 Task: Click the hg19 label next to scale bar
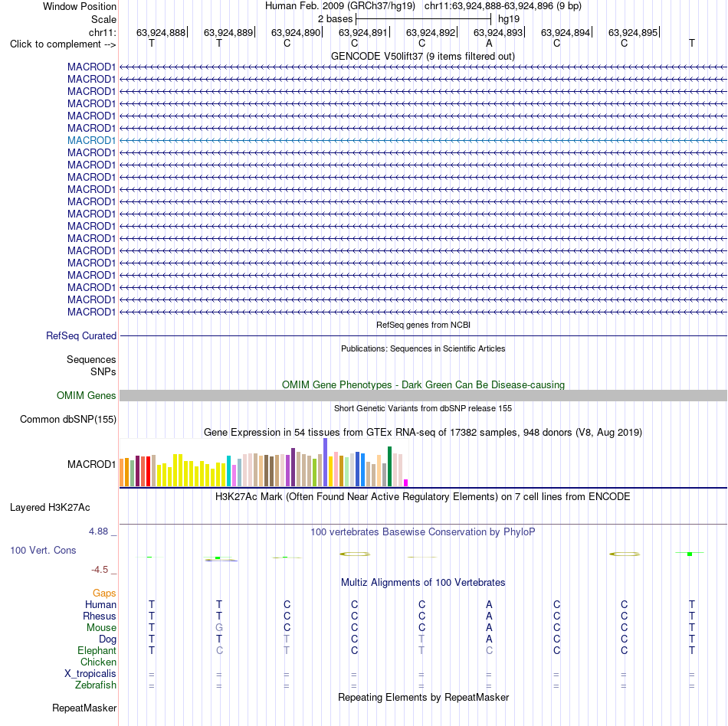click(x=509, y=19)
